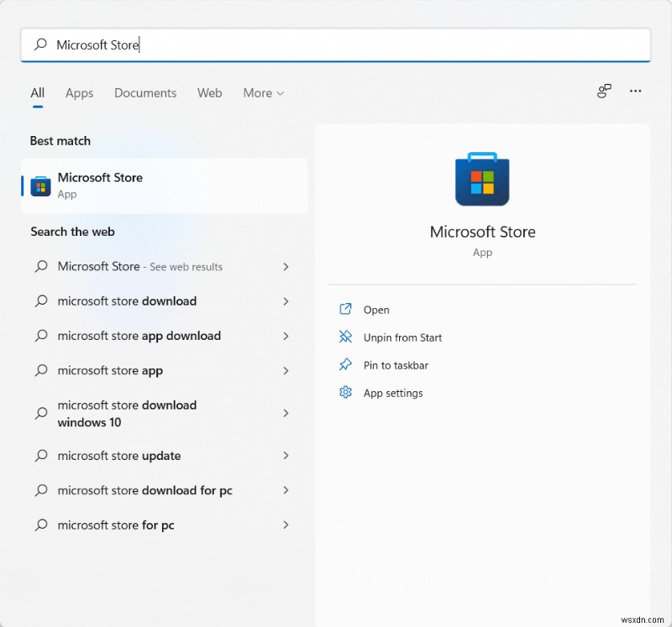This screenshot has height=627, width=672.
Task: Select the Web filter tab
Action: [209, 93]
